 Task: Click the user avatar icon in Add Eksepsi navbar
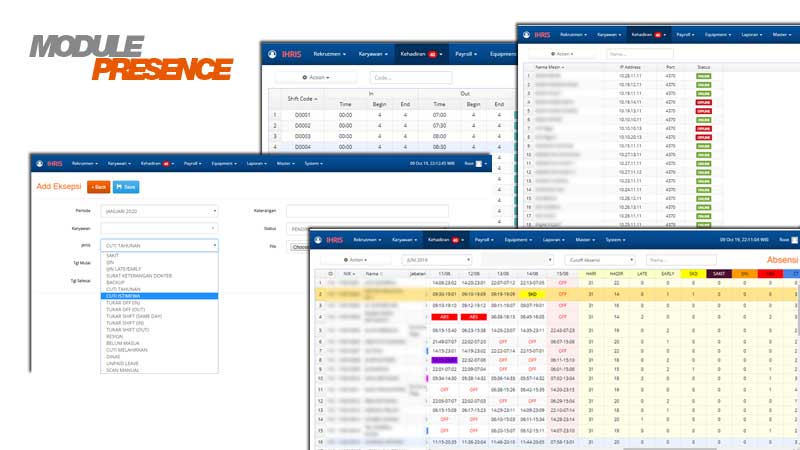click(479, 164)
